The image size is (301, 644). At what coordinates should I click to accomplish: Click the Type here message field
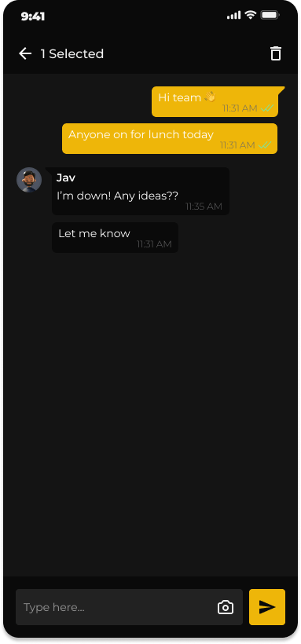click(x=129, y=607)
